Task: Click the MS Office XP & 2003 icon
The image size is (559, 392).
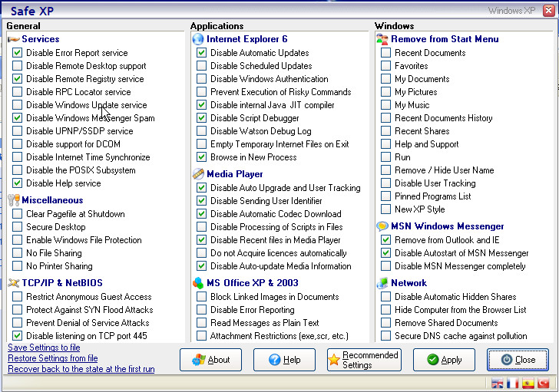Action: tap(198, 283)
